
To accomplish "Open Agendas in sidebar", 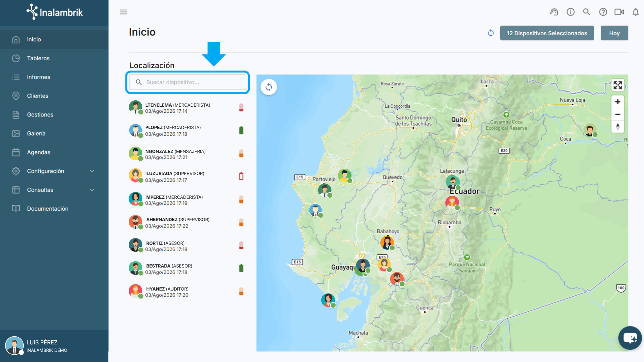I will 54,152.
